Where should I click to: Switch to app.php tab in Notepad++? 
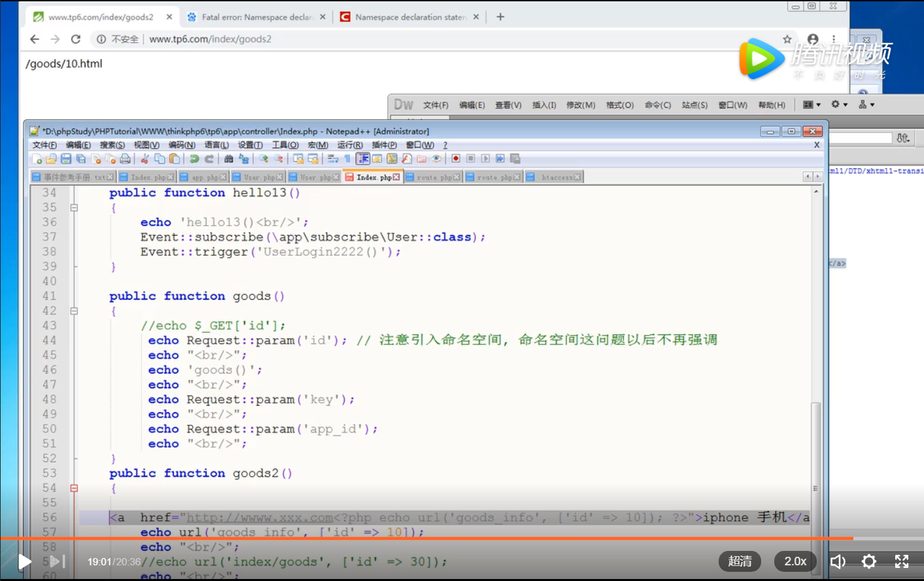203,177
